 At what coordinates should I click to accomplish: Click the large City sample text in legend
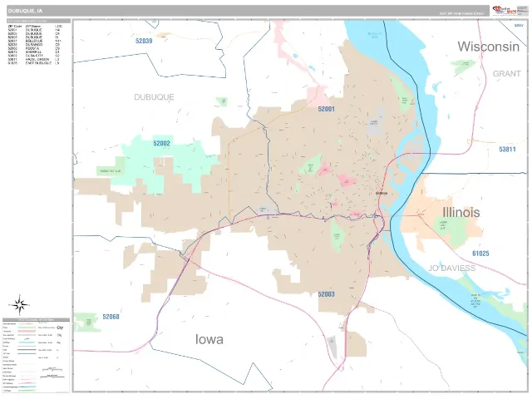pyautogui.click(x=60, y=328)
